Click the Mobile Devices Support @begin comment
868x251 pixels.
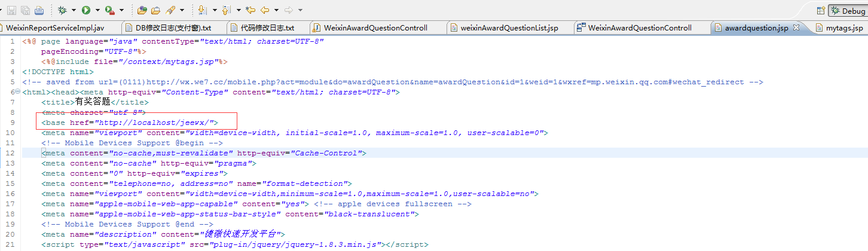pos(132,143)
